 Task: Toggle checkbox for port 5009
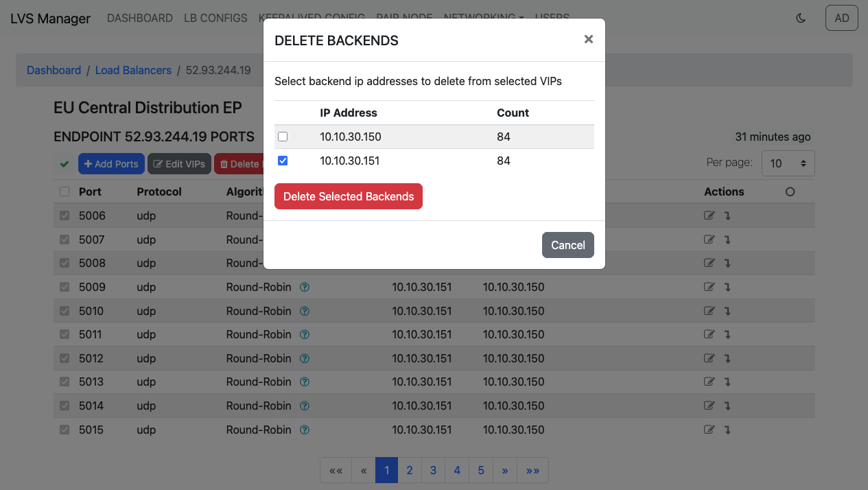tap(64, 287)
